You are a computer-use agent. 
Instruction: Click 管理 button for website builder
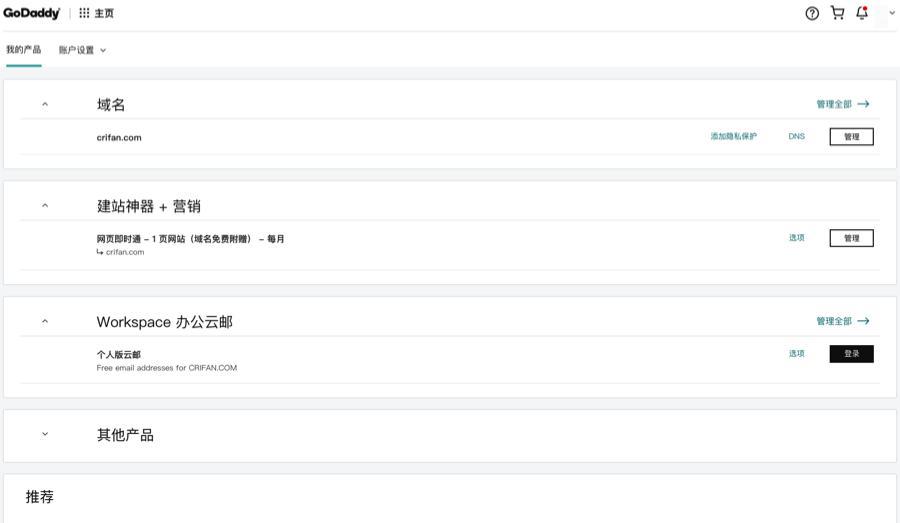pos(851,238)
